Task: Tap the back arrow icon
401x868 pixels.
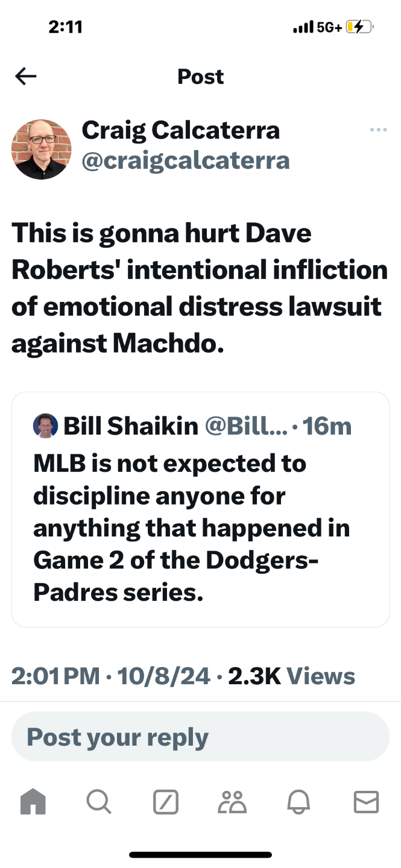Action: pyautogui.click(x=26, y=77)
